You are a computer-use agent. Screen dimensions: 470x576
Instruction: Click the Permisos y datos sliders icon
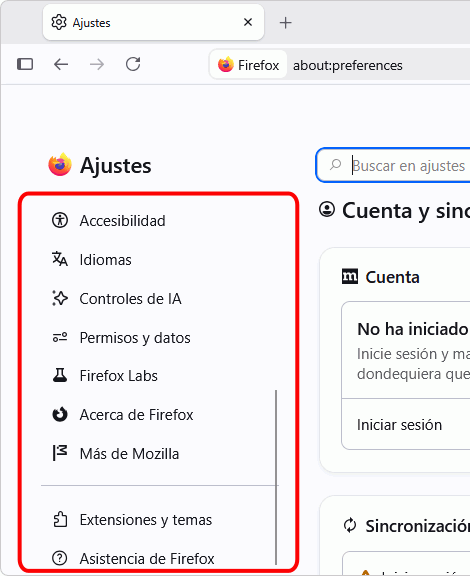[60, 337]
